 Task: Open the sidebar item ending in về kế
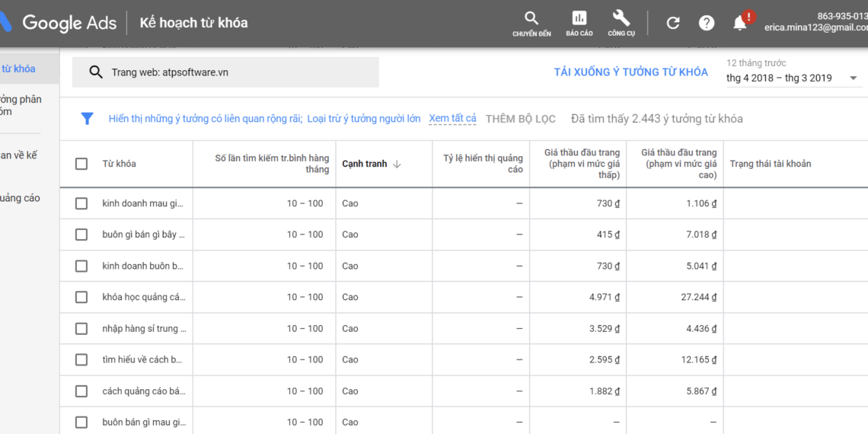pyautogui.click(x=19, y=155)
